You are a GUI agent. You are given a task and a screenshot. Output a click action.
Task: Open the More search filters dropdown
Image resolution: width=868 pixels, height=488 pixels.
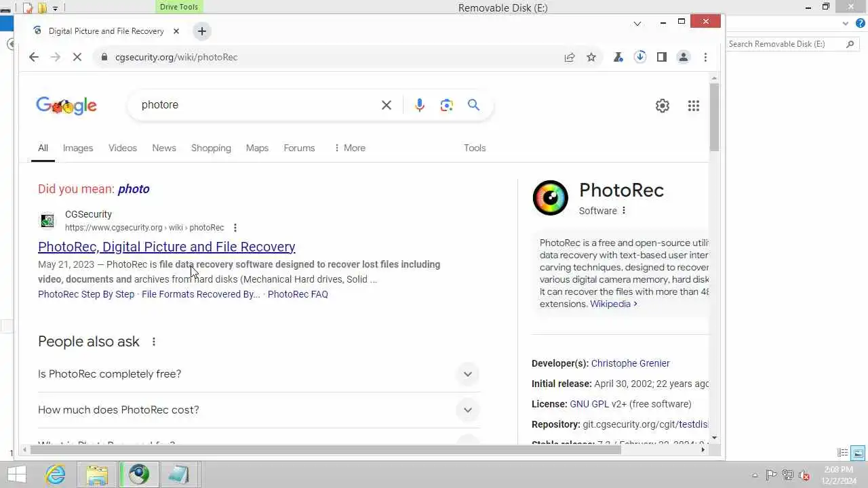[x=350, y=148]
